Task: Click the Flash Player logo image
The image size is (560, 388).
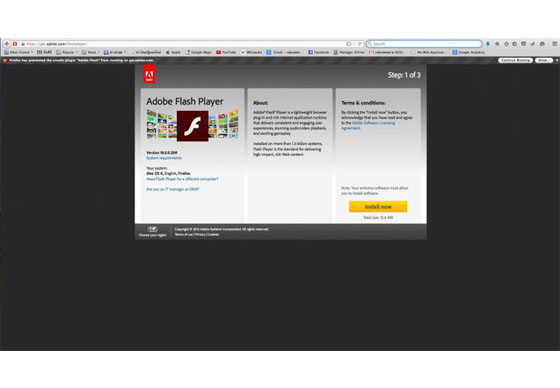Action: [192, 126]
